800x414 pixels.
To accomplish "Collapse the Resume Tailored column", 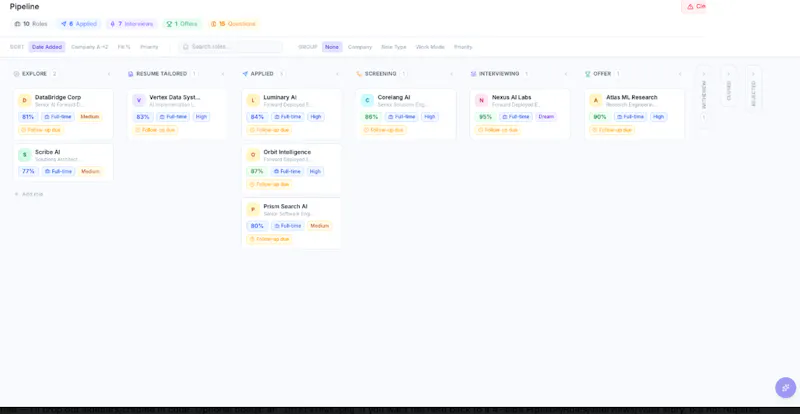I will click(x=223, y=74).
